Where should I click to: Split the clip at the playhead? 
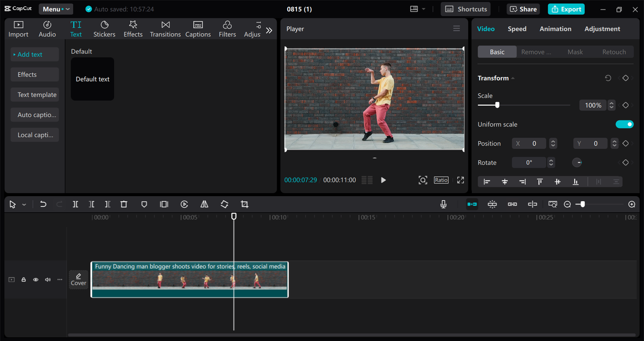75,204
